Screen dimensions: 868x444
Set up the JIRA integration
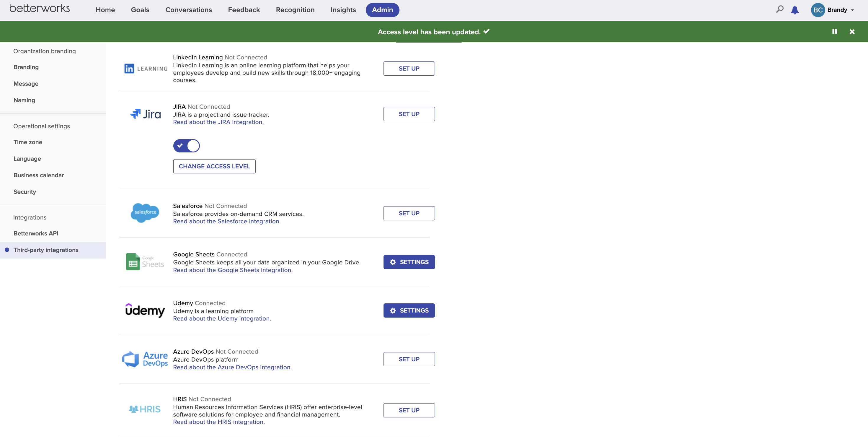tap(409, 114)
